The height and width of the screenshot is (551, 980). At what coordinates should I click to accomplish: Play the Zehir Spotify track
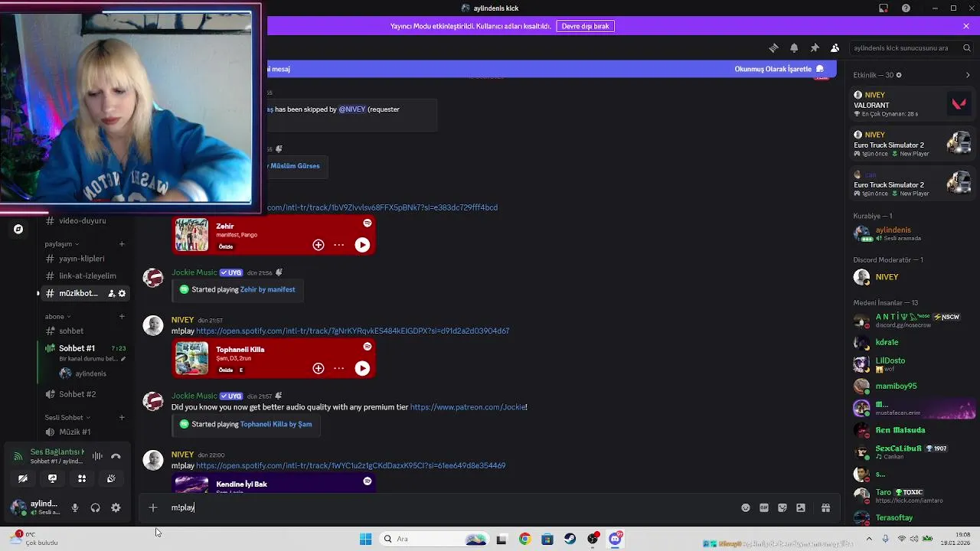[362, 245]
